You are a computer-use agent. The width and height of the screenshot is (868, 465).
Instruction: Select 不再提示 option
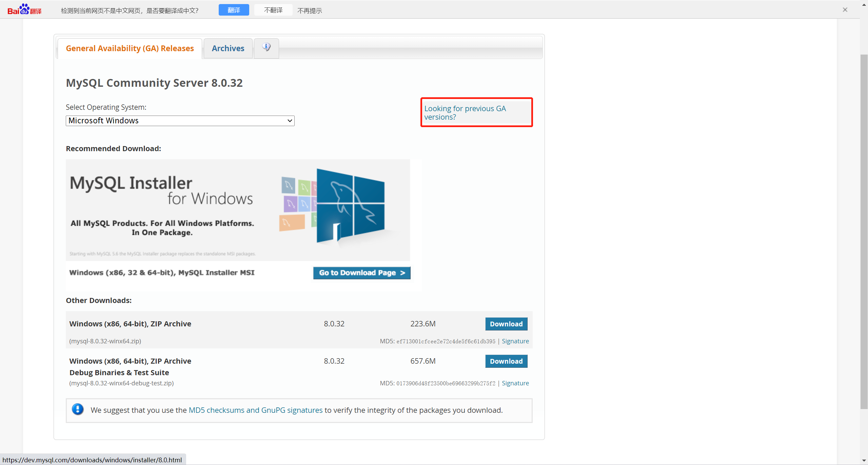coord(310,11)
